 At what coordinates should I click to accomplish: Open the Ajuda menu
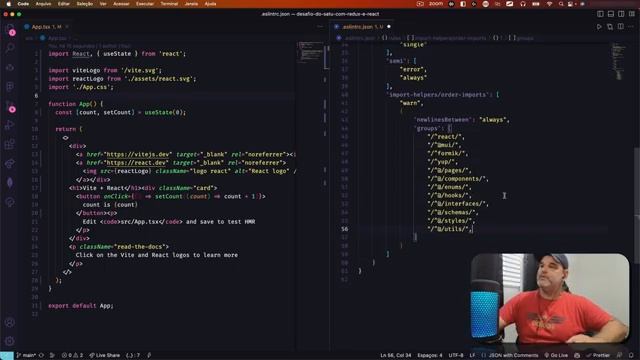tap(210, 4)
